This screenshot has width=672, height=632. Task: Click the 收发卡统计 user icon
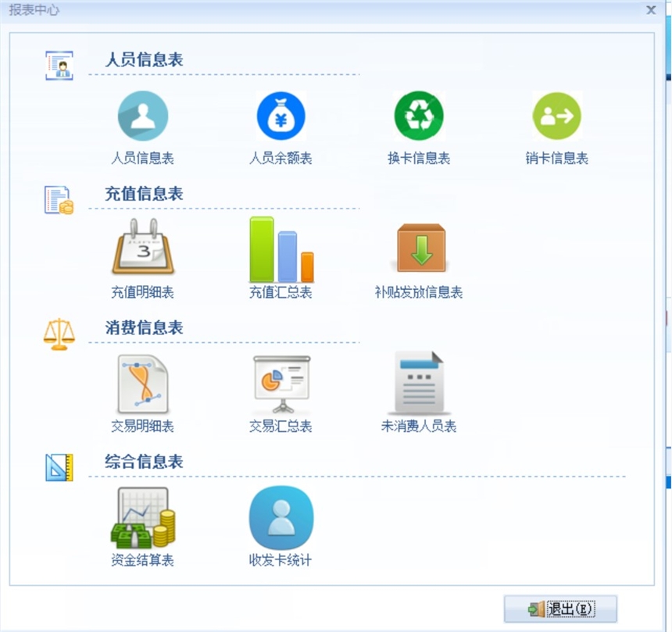click(281, 517)
